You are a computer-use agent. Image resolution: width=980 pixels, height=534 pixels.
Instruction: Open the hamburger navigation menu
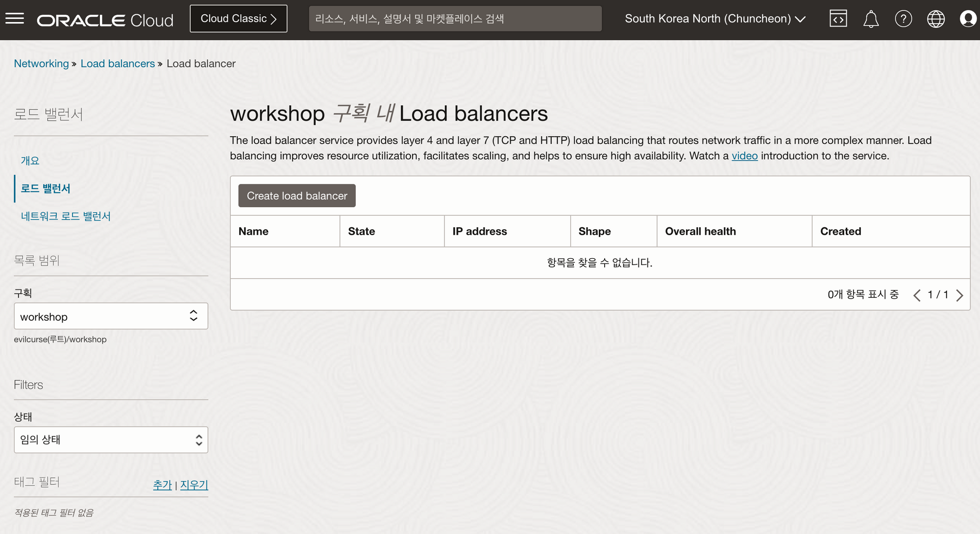click(15, 19)
